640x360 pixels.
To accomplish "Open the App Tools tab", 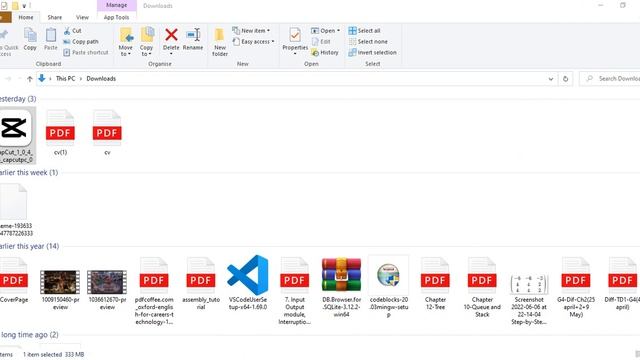I will tap(116, 18).
